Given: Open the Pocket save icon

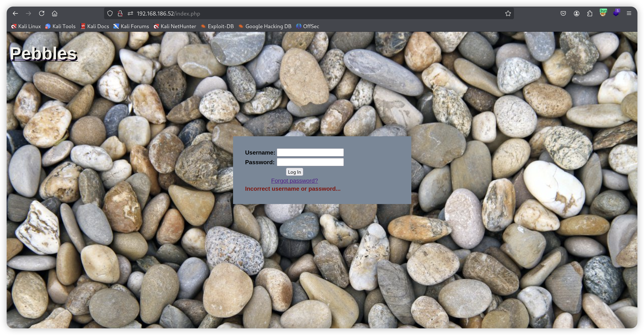Looking at the screenshot, I should click(563, 14).
